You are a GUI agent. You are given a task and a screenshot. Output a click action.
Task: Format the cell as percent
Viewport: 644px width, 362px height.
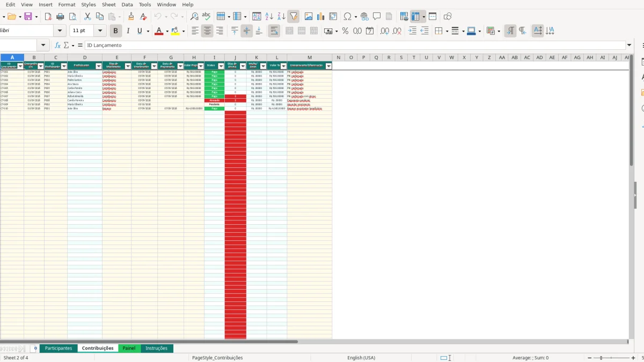[345, 31]
